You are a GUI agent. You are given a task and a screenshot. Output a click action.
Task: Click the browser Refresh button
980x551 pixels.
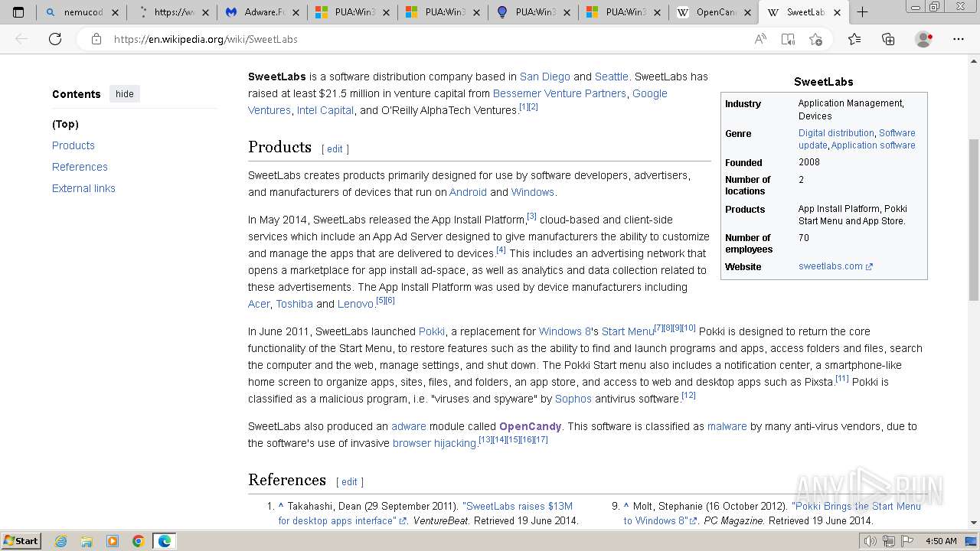55,39
